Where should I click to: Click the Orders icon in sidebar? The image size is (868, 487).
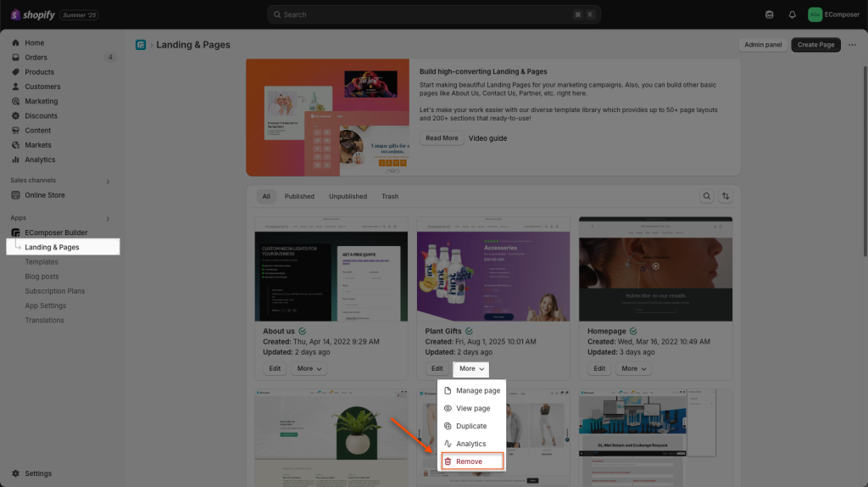15,57
